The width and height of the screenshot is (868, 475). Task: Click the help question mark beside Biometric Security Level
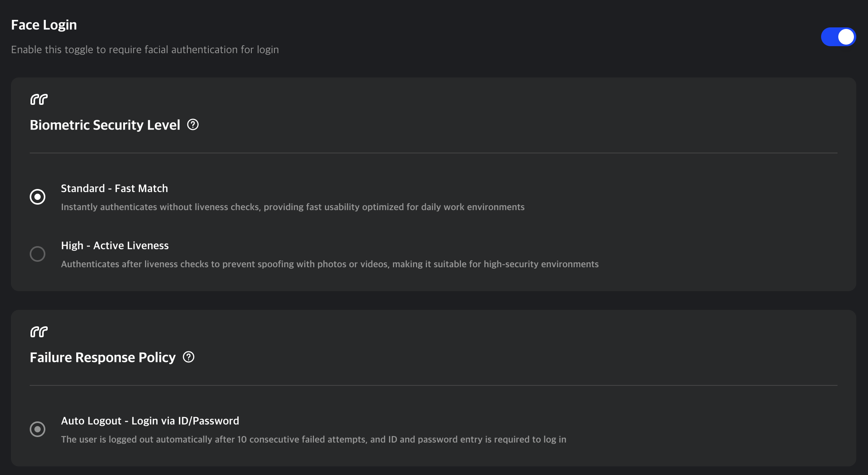[193, 124]
